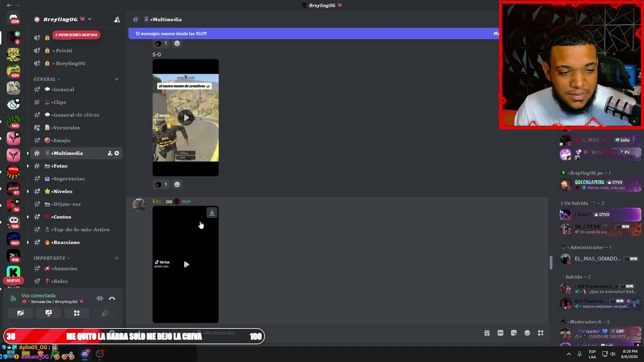This screenshot has width=644, height=362.
Task: Open the taskbar clock showing 8:18 PM
Action: coord(630,354)
